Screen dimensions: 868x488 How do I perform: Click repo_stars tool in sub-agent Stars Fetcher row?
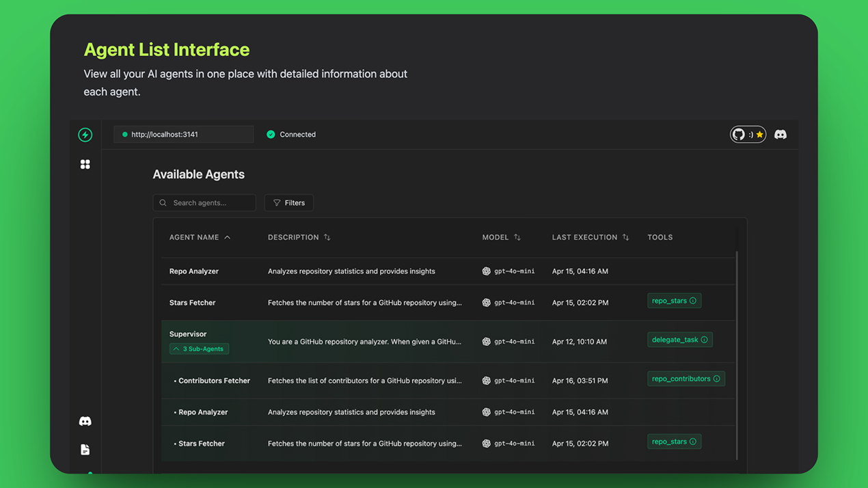pos(674,442)
